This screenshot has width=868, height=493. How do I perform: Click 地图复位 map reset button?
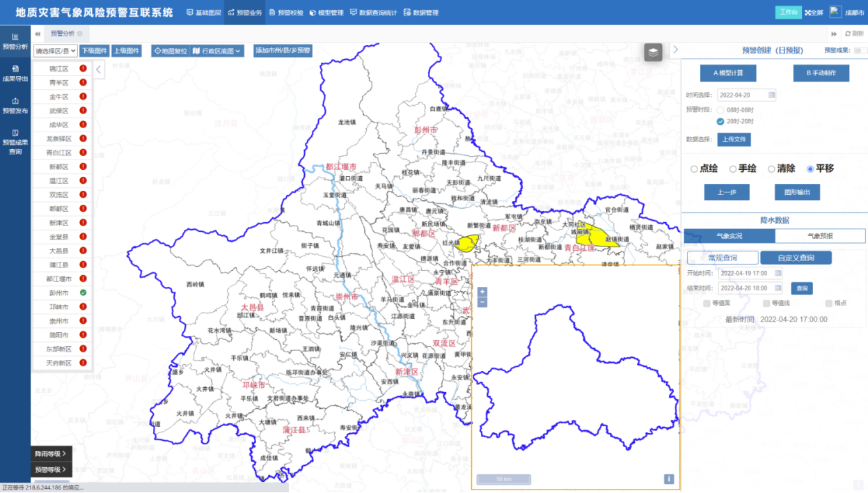pyautogui.click(x=170, y=51)
